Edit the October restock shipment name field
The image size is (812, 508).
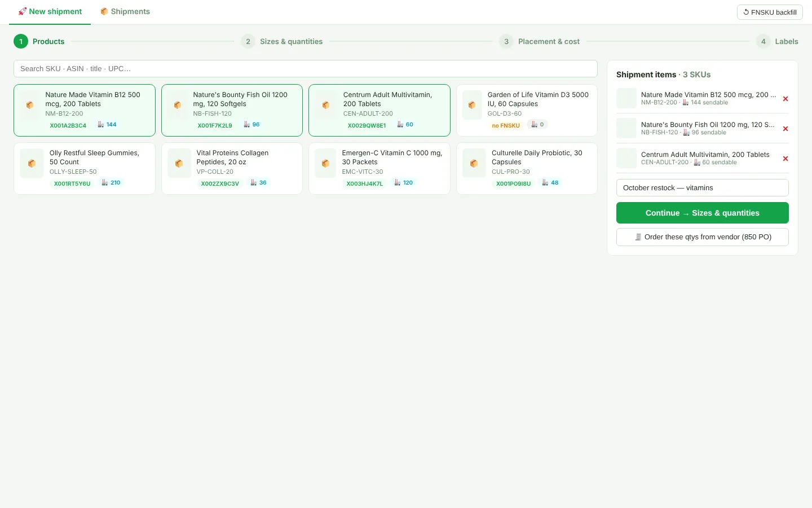[703, 188]
